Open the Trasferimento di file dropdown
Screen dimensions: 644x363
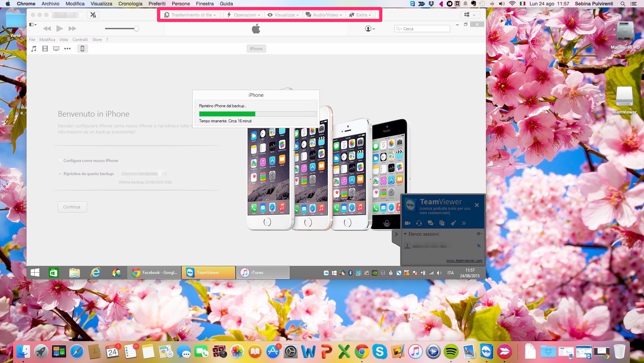(190, 15)
